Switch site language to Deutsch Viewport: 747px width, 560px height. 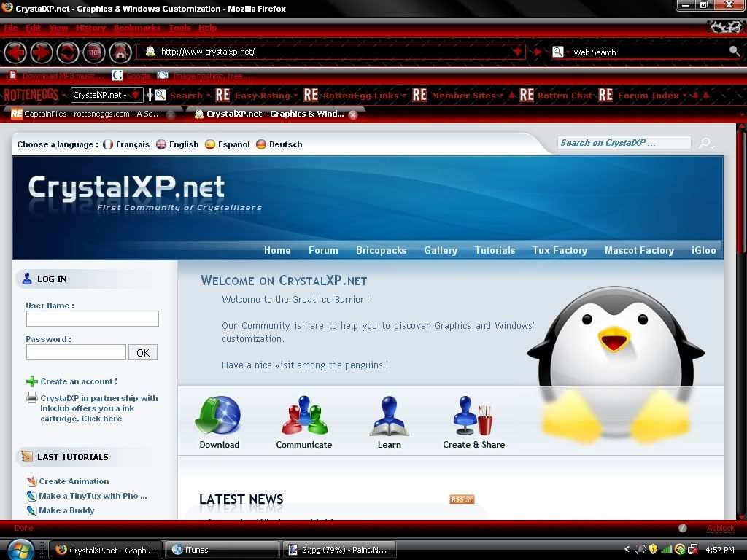tap(279, 144)
